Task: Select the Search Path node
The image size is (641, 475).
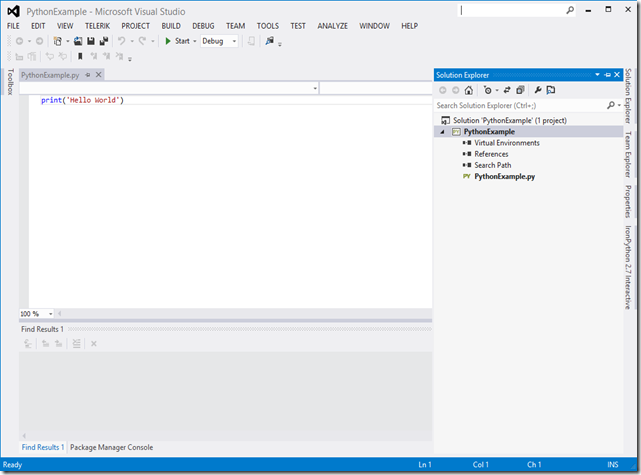Action: 493,165
